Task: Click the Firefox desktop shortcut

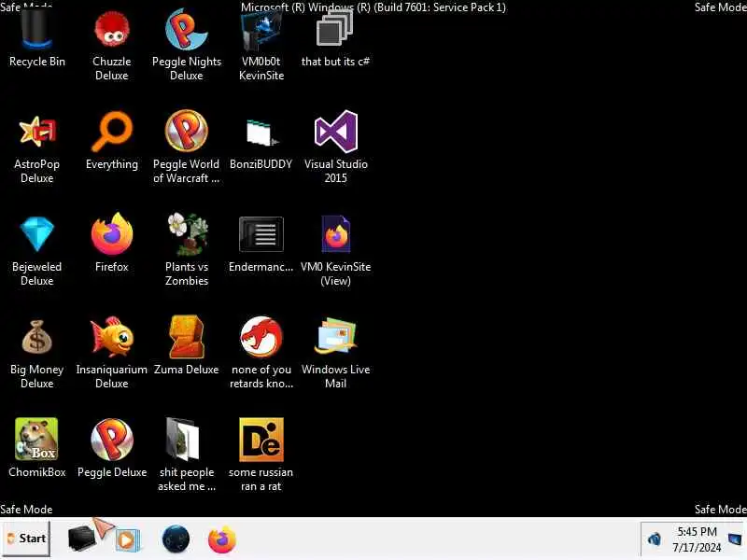Action: point(112,234)
